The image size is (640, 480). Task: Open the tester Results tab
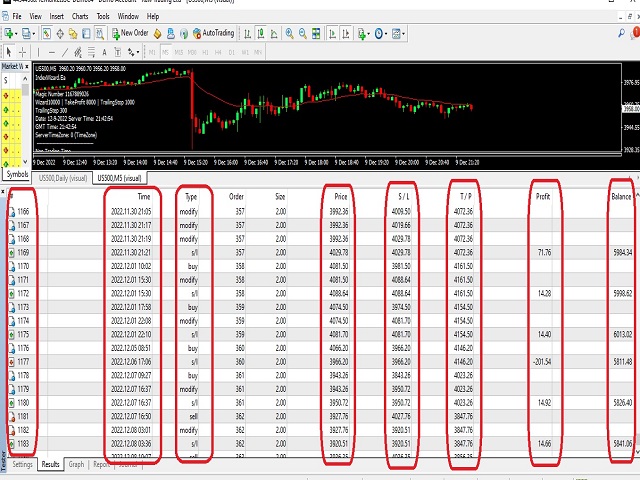51,464
